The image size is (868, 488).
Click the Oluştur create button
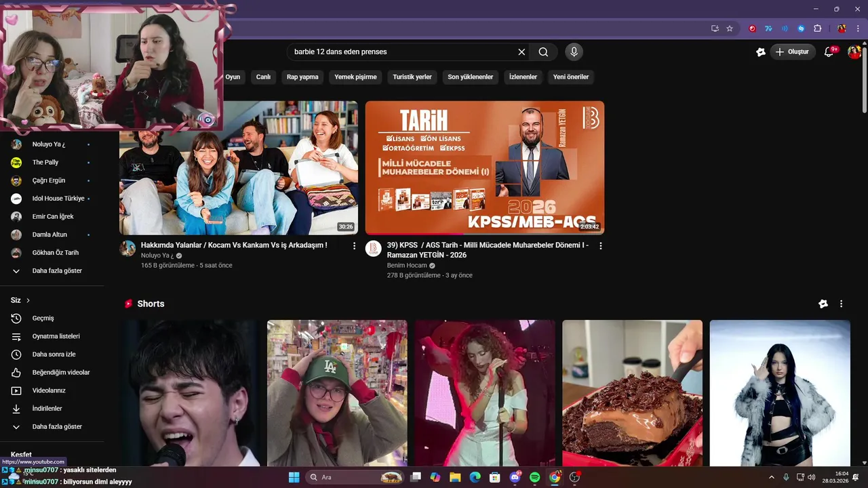[793, 52]
